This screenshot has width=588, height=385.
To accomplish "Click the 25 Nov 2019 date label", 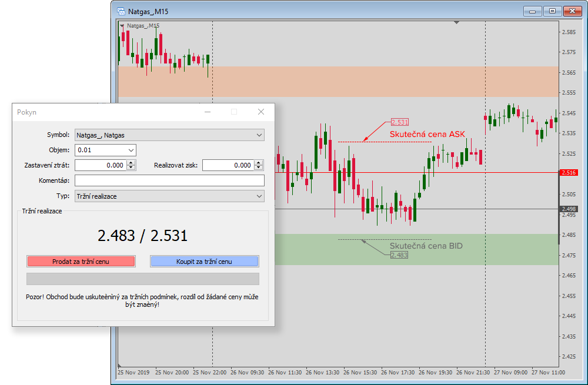I will [133, 372].
